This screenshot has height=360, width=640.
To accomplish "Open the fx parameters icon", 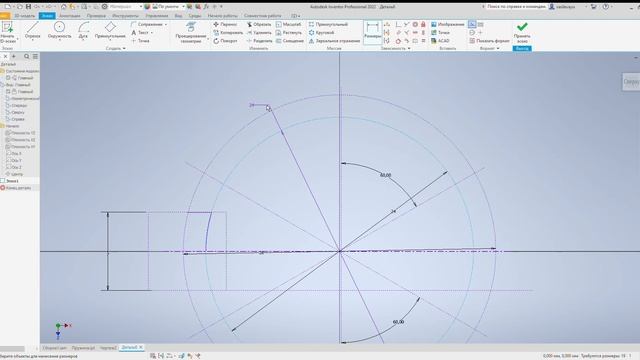I will 206,7.
